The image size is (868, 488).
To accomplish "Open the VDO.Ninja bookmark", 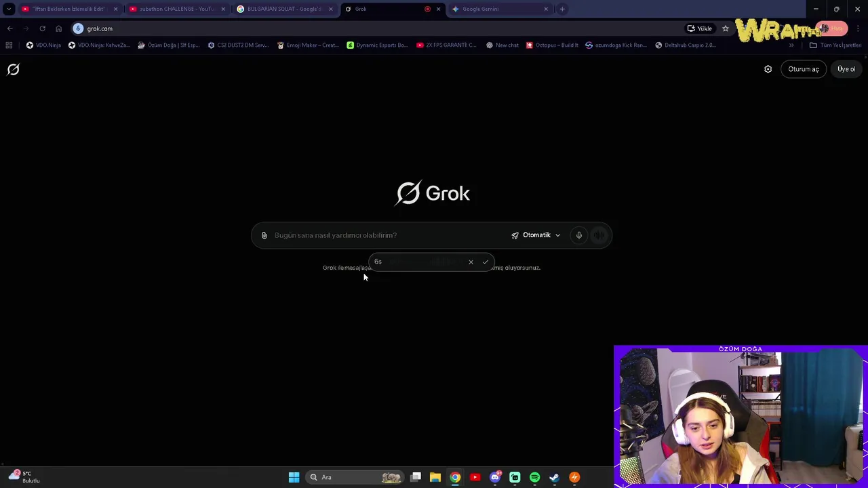I will [43, 45].
